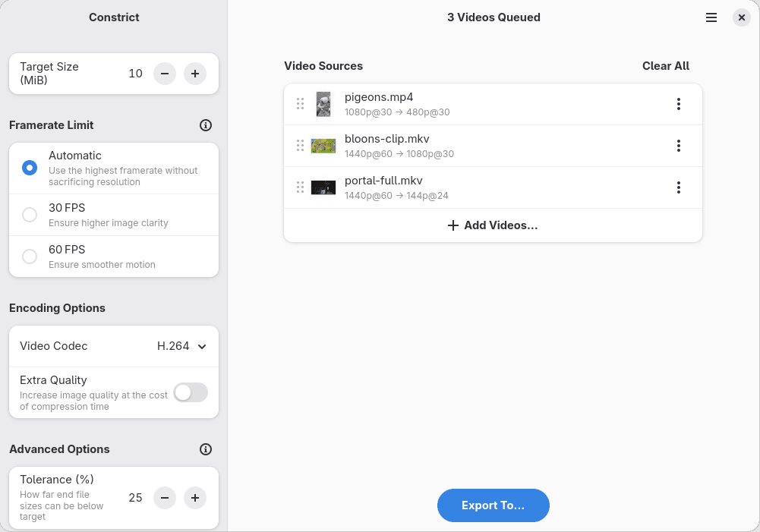This screenshot has height=532, width=760.
Task: Open Framerate Limit info icon
Action: [206, 125]
